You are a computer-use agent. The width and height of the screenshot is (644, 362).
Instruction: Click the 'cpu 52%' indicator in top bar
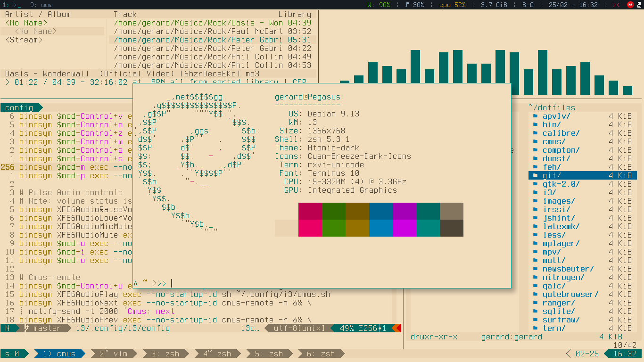(x=452, y=5)
